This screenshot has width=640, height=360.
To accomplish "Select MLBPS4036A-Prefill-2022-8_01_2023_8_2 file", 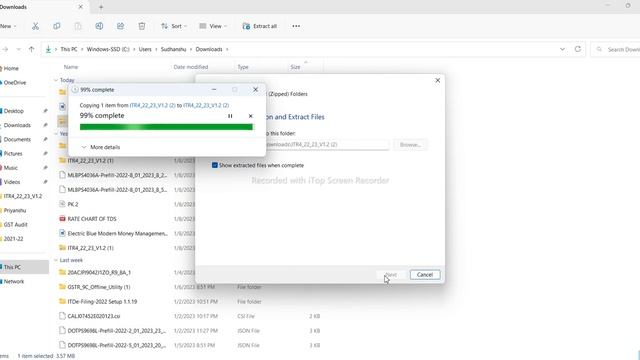I will click(x=117, y=175).
